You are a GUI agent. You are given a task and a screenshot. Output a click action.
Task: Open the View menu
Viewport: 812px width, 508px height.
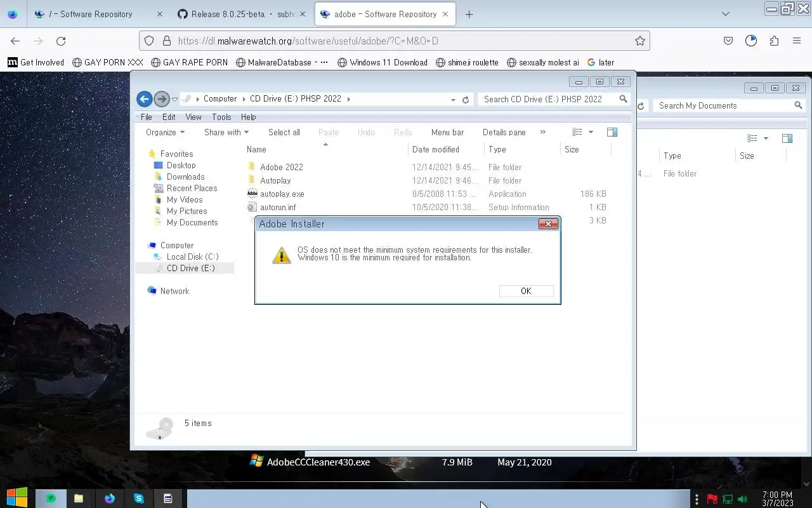pyautogui.click(x=193, y=117)
